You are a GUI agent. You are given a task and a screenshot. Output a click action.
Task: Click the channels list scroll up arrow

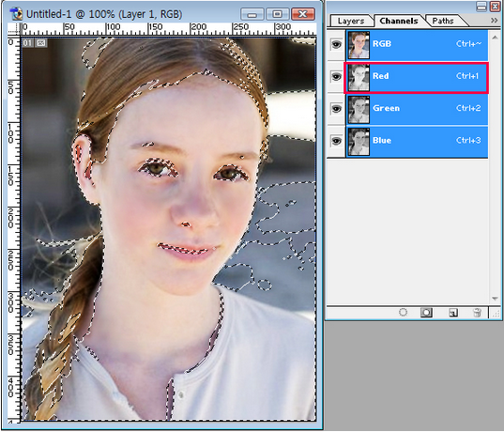(x=495, y=38)
